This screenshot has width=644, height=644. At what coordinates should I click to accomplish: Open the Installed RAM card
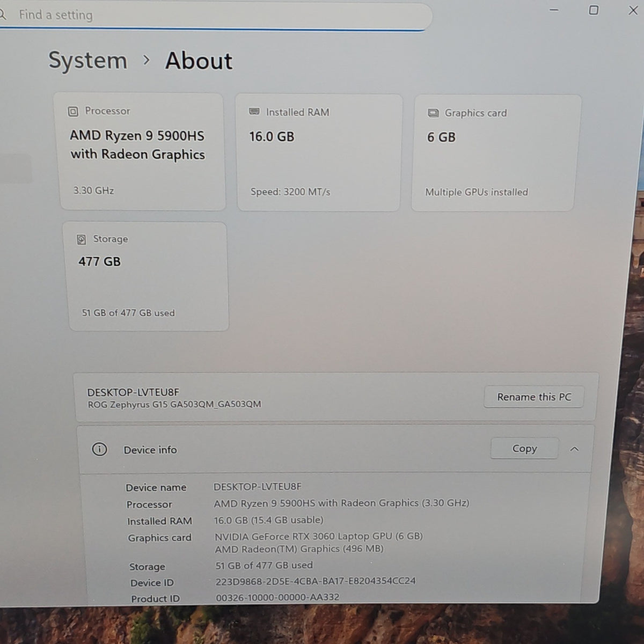pyautogui.click(x=319, y=152)
